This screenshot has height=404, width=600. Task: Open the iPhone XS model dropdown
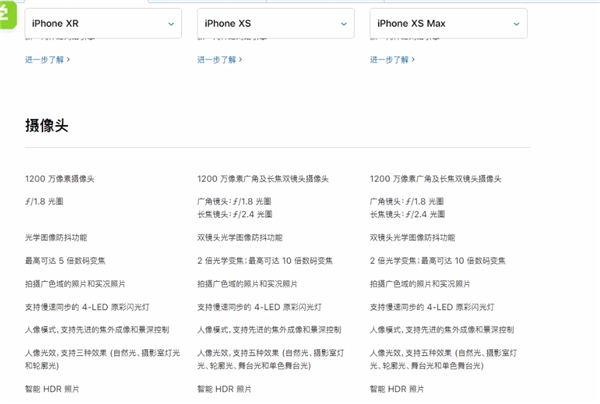coord(276,23)
